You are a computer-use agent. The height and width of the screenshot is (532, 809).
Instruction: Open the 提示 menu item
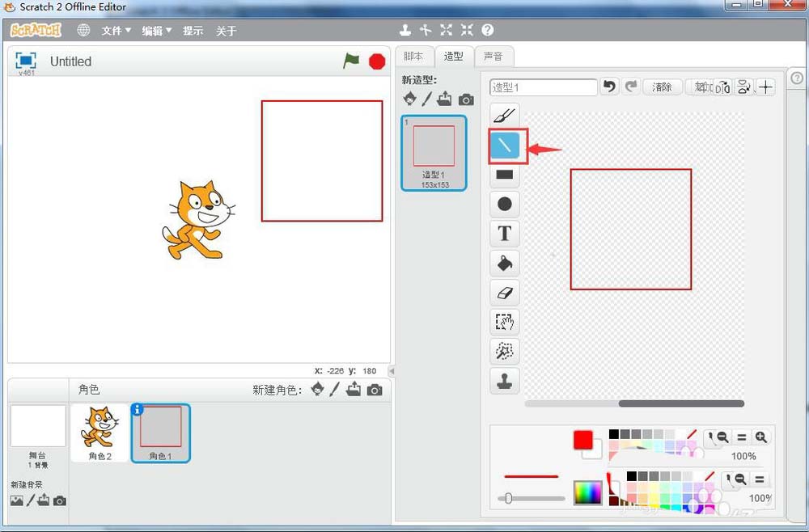193,31
